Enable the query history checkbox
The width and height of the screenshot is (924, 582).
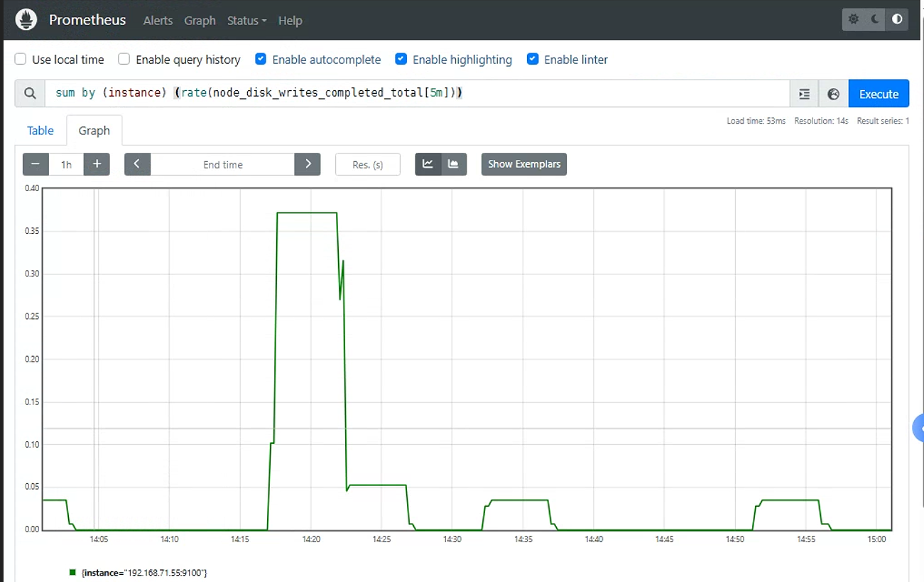click(x=124, y=60)
